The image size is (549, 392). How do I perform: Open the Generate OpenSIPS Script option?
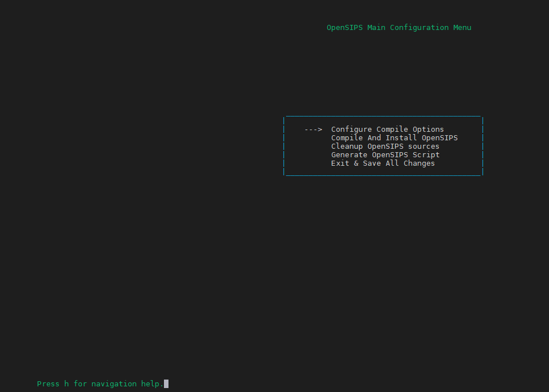coord(385,155)
